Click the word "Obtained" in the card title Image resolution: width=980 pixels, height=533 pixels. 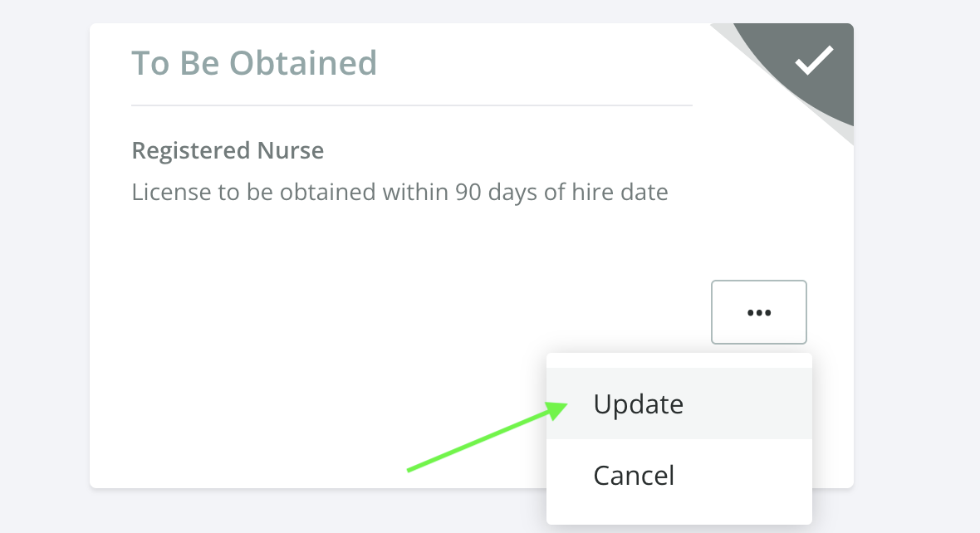tap(303, 62)
